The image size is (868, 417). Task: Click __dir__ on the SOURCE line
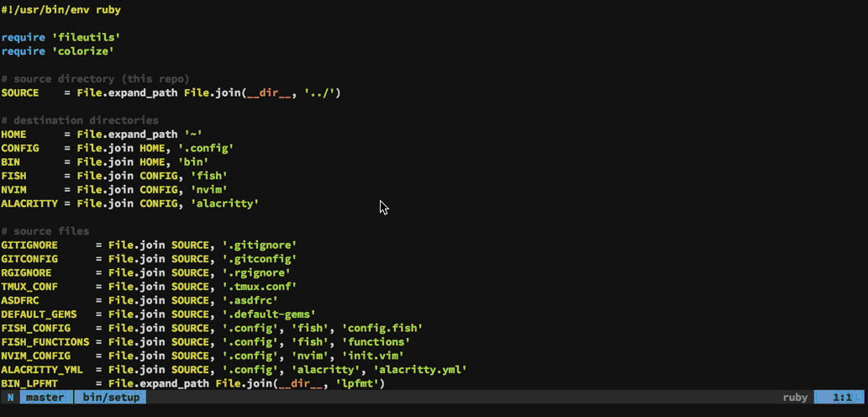tap(269, 93)
